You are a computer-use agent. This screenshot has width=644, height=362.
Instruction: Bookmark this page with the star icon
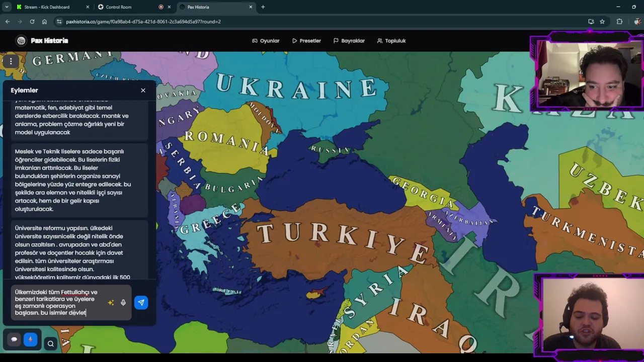pos(602,22)
